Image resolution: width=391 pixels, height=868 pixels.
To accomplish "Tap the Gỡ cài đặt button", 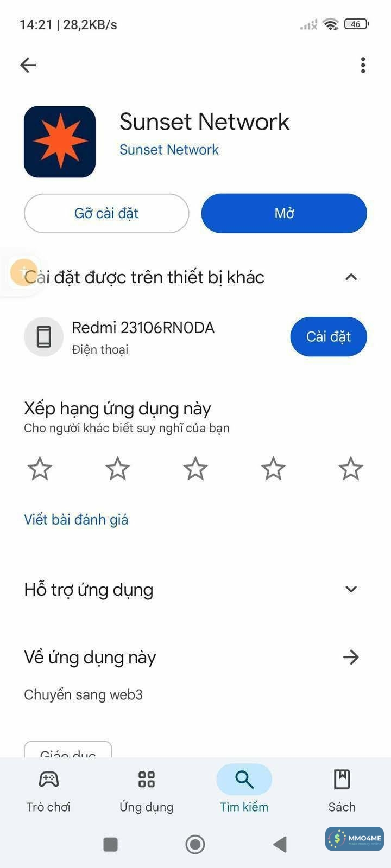I will (x=106, y=213).
